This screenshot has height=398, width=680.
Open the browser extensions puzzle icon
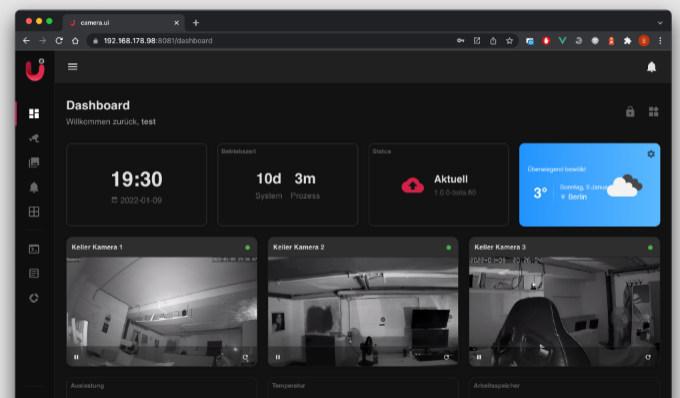627,41
